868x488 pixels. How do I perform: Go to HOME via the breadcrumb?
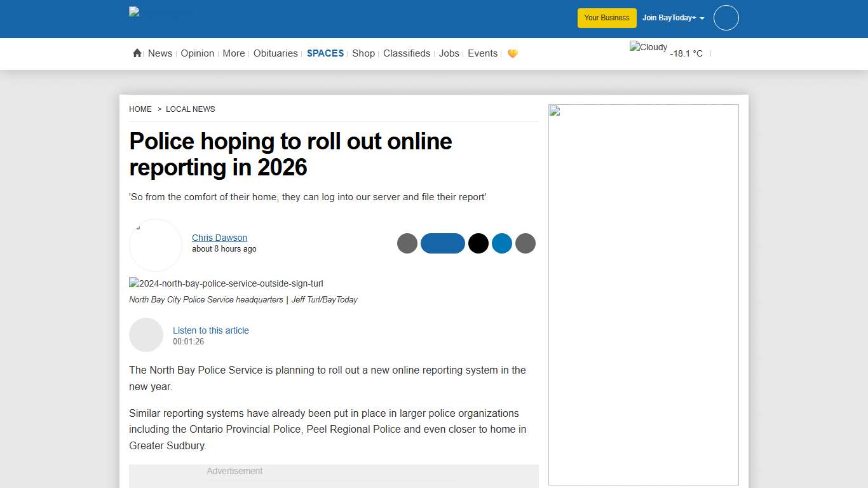click(140, 109)
